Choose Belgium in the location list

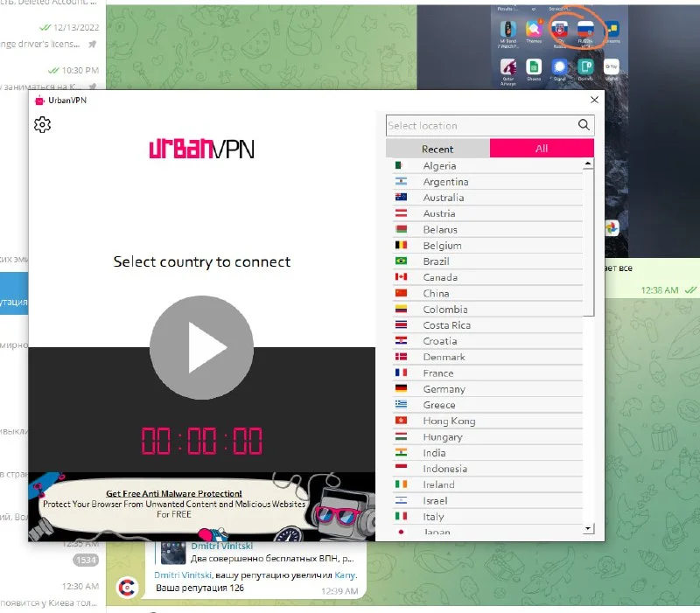tap(442, 246)
